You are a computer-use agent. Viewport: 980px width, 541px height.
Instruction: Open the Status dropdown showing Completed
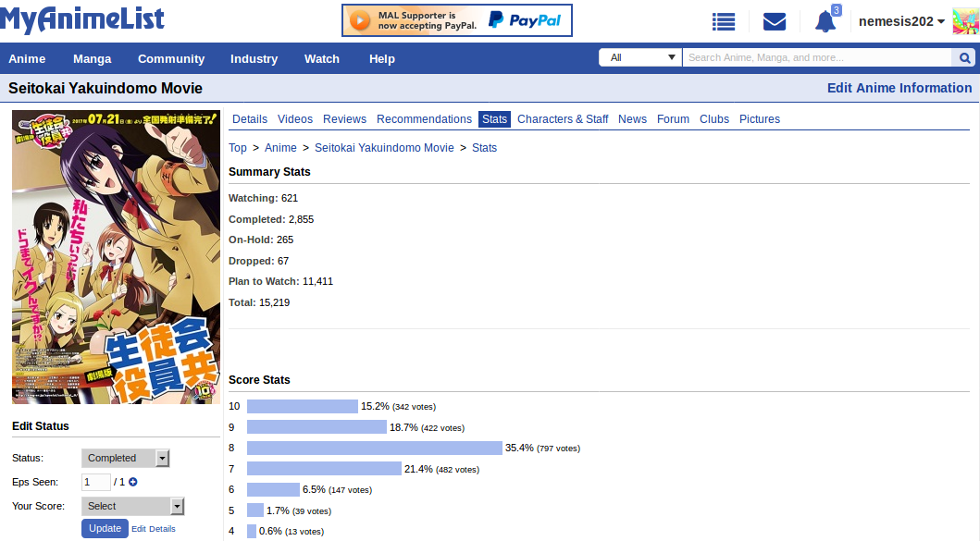click(x=125, y=458)
